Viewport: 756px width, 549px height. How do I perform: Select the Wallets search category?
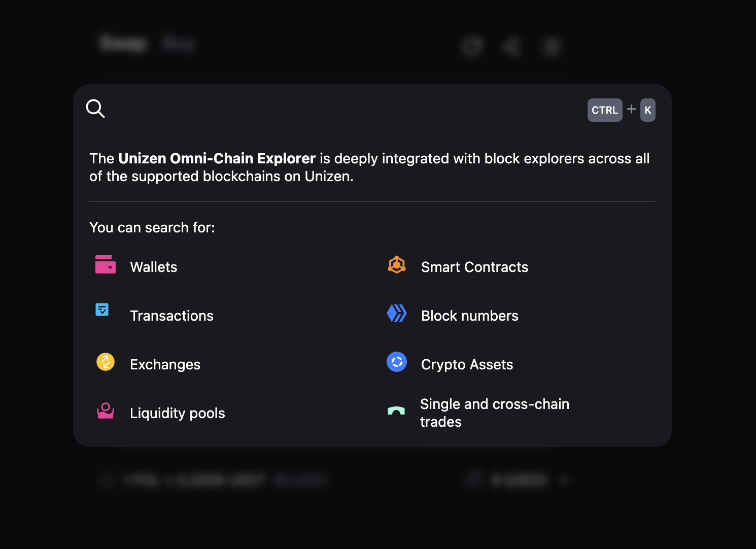[153, 267]
